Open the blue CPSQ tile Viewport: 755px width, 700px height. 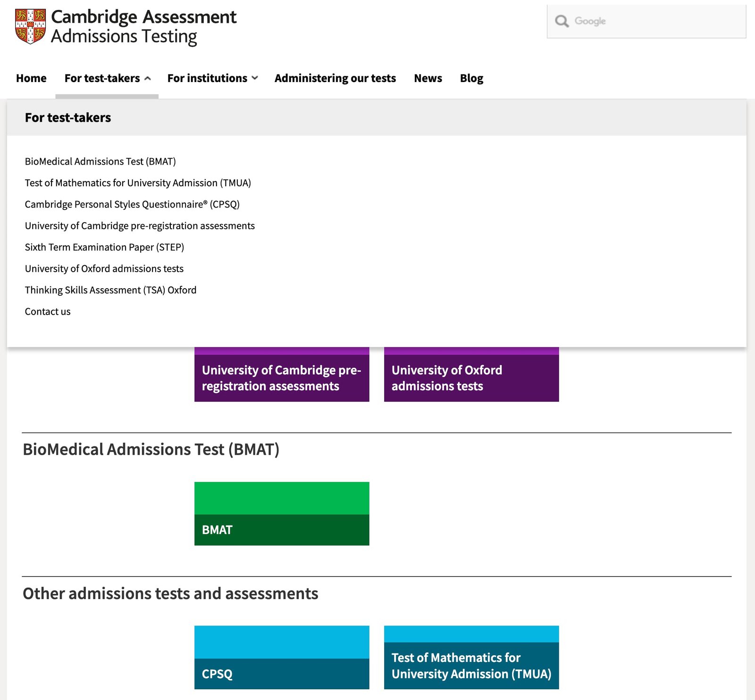[x=282, y=658]
